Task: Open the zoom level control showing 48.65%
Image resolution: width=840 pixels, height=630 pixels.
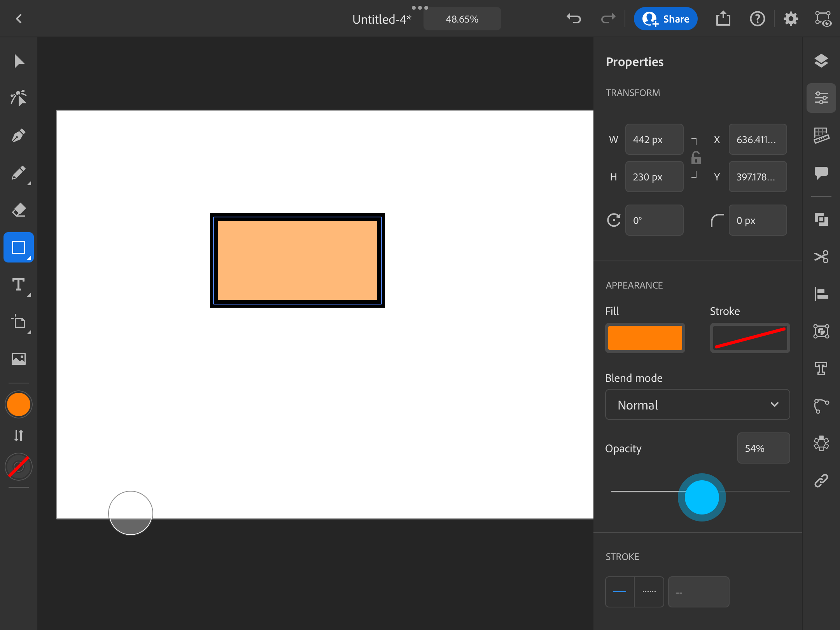Action: coord(462,18)
